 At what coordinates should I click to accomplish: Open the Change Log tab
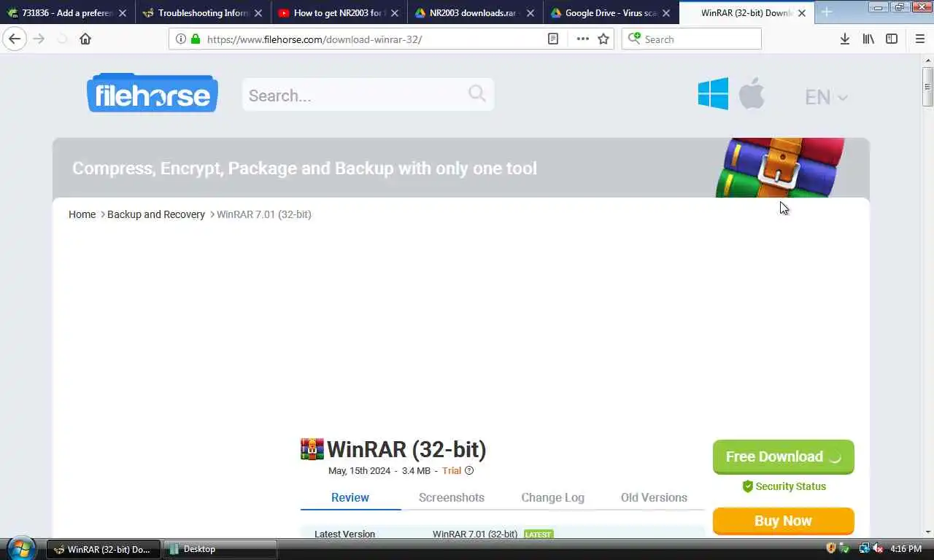point(553,497)
